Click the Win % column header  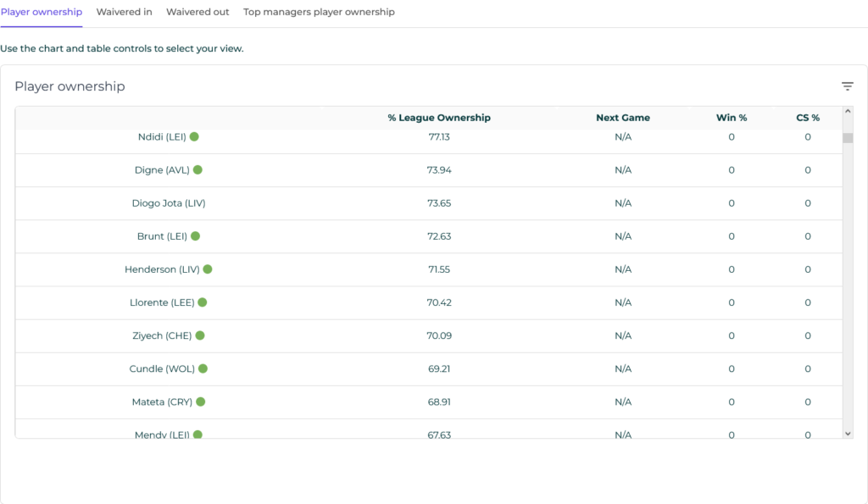coord(732,118)
